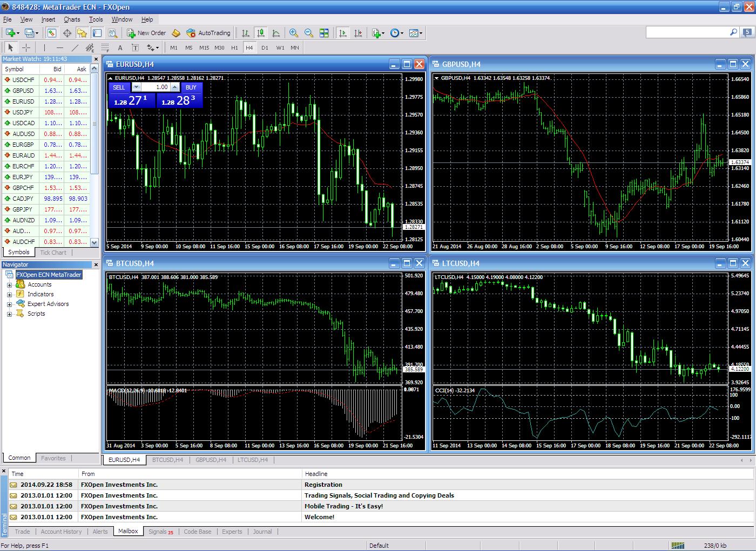Toggle the AutoTrading button

click(x=208, y=33)
